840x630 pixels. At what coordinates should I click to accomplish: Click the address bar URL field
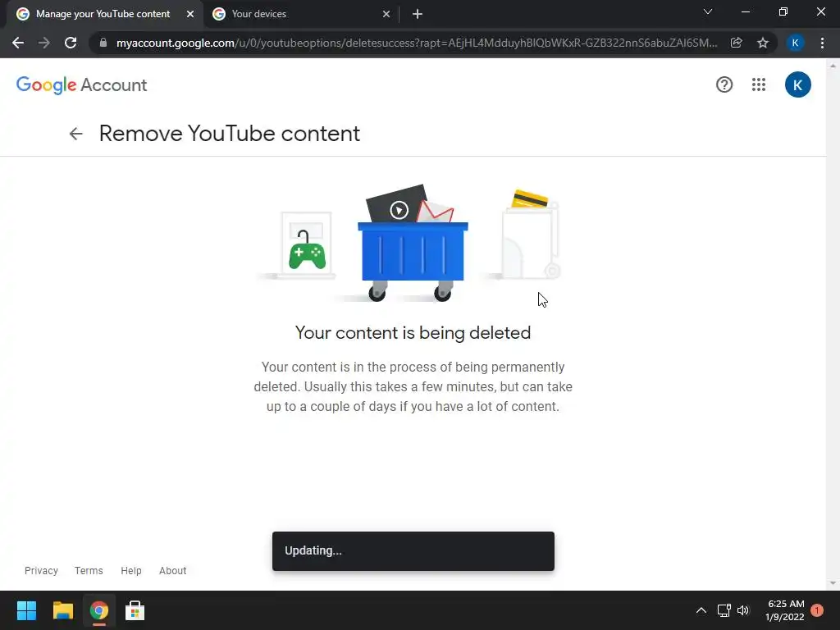[x=416, y=43]
